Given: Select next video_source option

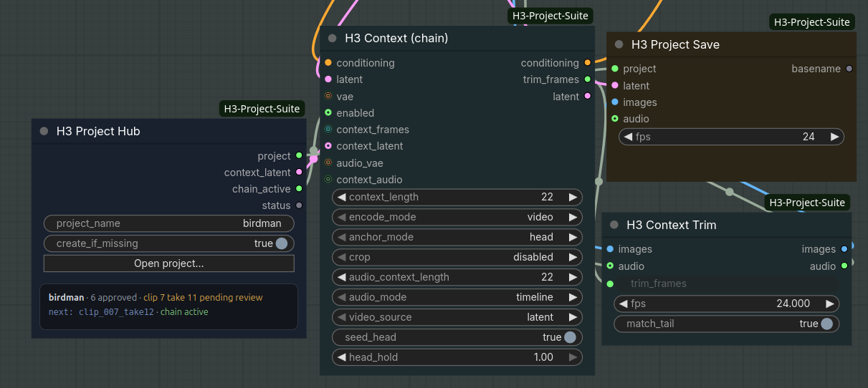Looking at the screenshot, I should (573, 317).
